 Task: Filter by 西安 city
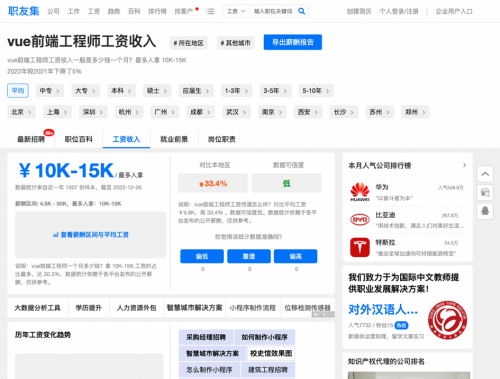308,112
